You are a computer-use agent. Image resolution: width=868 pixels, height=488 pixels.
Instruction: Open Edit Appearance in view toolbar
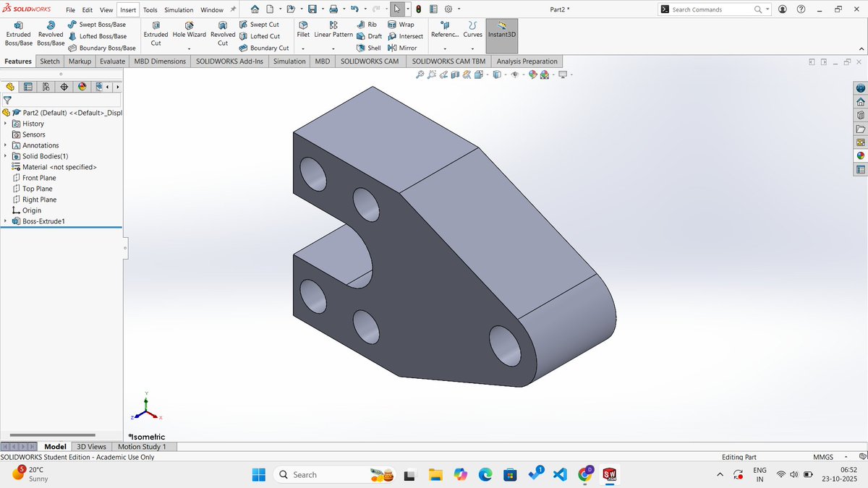(x=533, y=74)
